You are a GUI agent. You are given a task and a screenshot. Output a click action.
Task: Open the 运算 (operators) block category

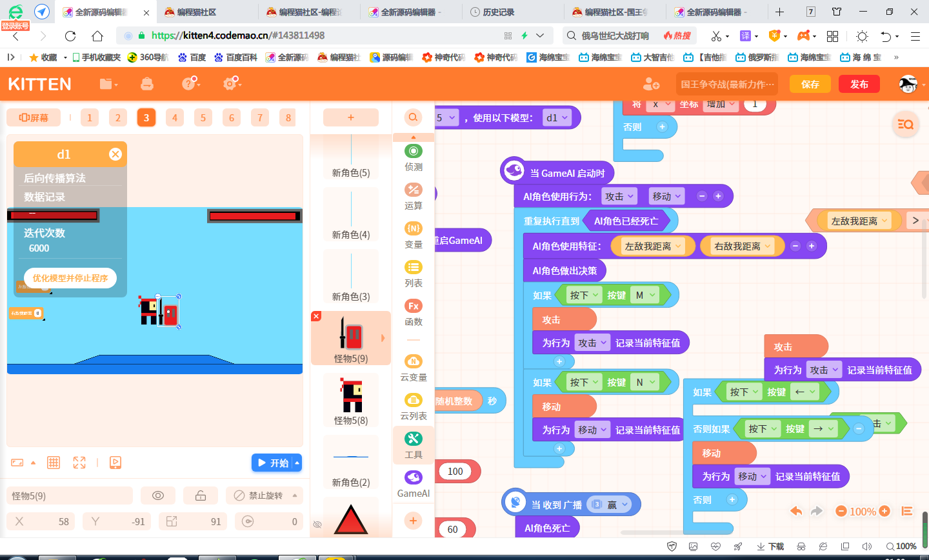(414, 196)
